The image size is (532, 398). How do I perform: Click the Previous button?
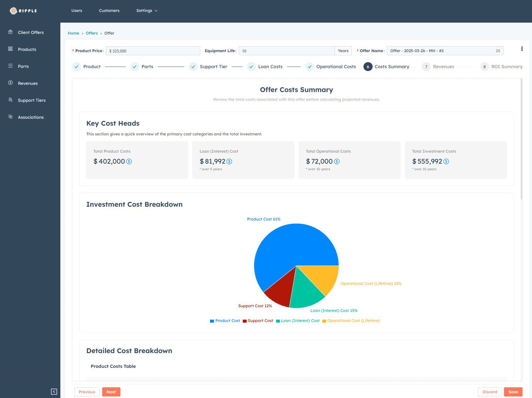[x=87, y=392]
